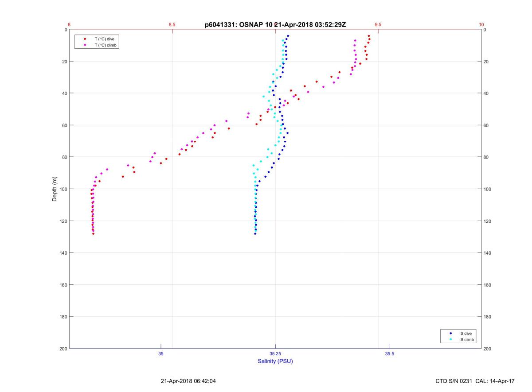Click the dark blue dot marker in salinity legend
Screen dimensions: 532x392
click(450, 333)
